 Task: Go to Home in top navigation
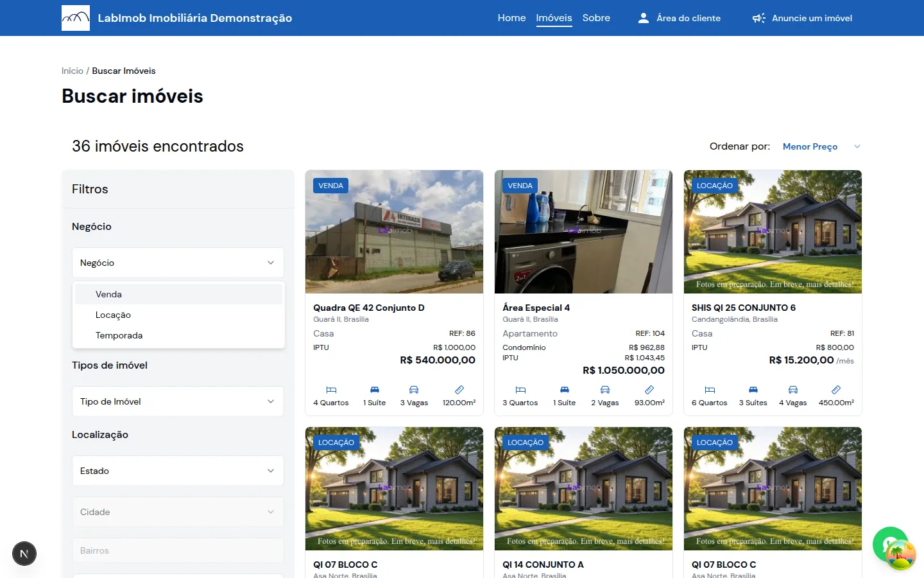tap(511, 18)
